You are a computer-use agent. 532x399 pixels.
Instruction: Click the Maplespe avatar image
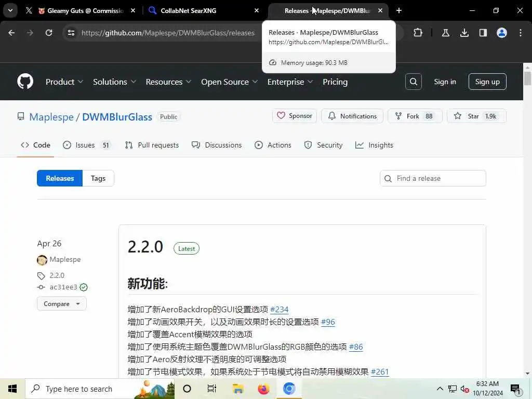click(42, 260)
